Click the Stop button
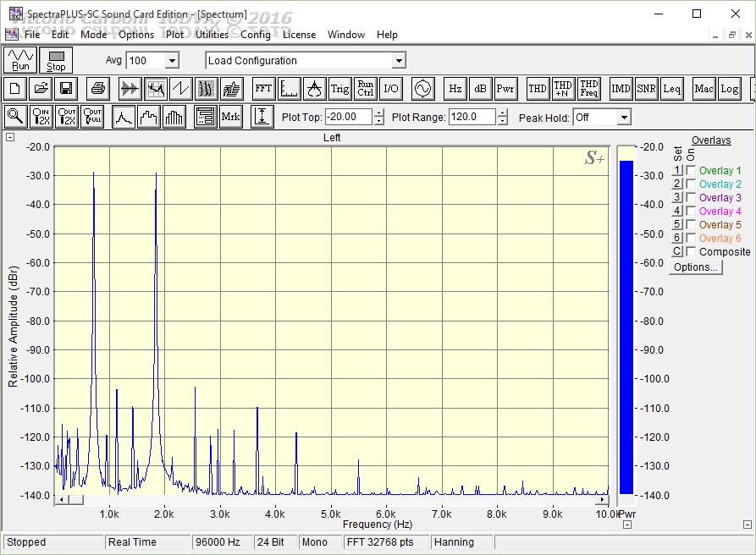The image size is (756, 555). [x=56, y=60]
